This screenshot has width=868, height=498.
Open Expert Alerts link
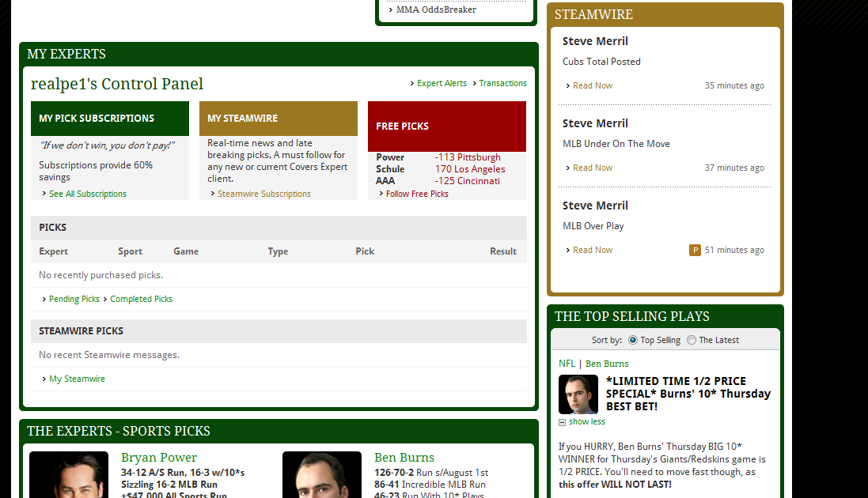[x=442, y=83]
